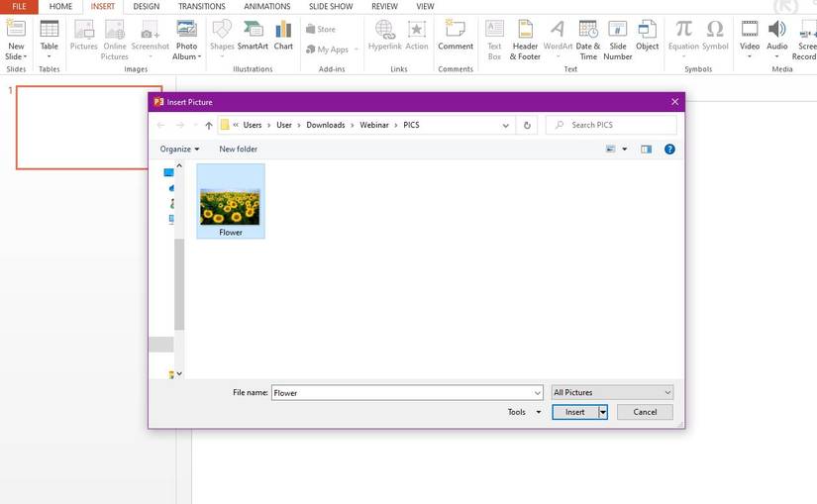Open the dialog Help question-mark icon

tap(669, 150)
